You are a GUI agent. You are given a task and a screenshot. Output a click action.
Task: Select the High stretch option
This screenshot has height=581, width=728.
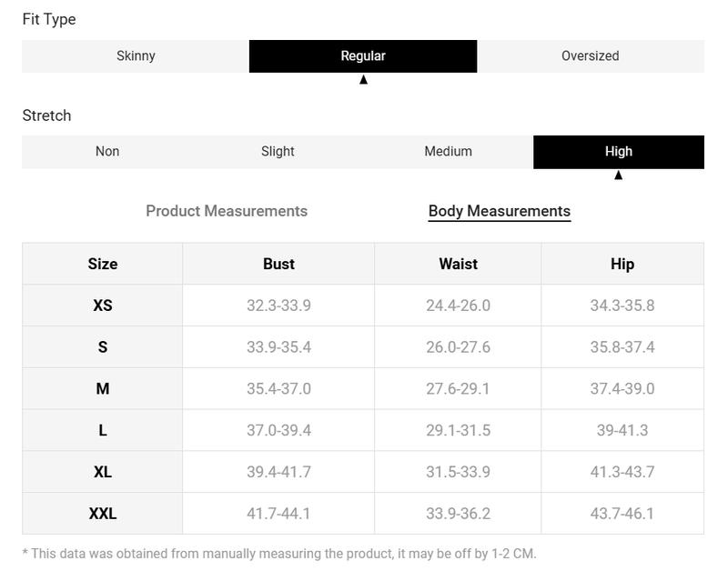click(619, 152)
